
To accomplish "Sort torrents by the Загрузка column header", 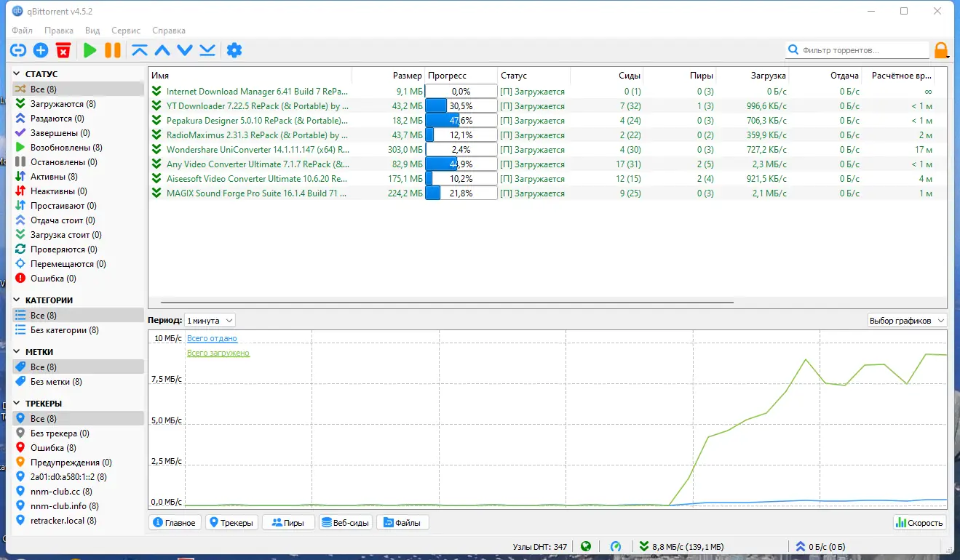I will click(x=753, y=76).
